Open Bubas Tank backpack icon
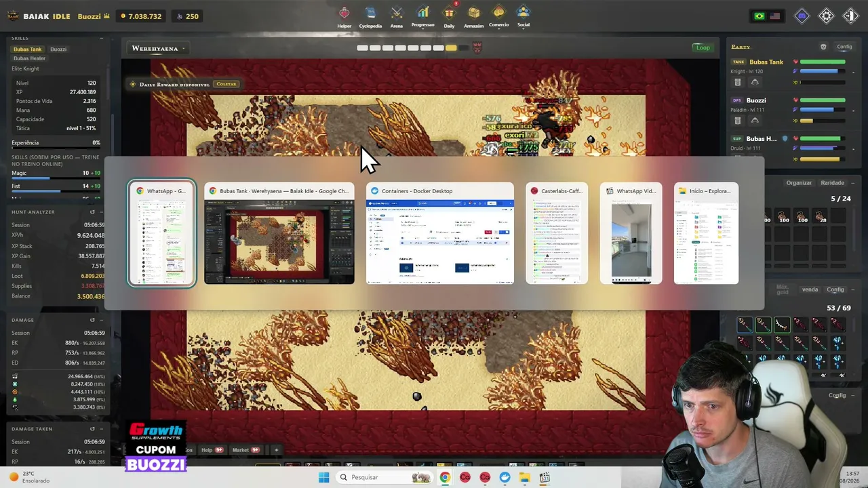 pos(738,82)
